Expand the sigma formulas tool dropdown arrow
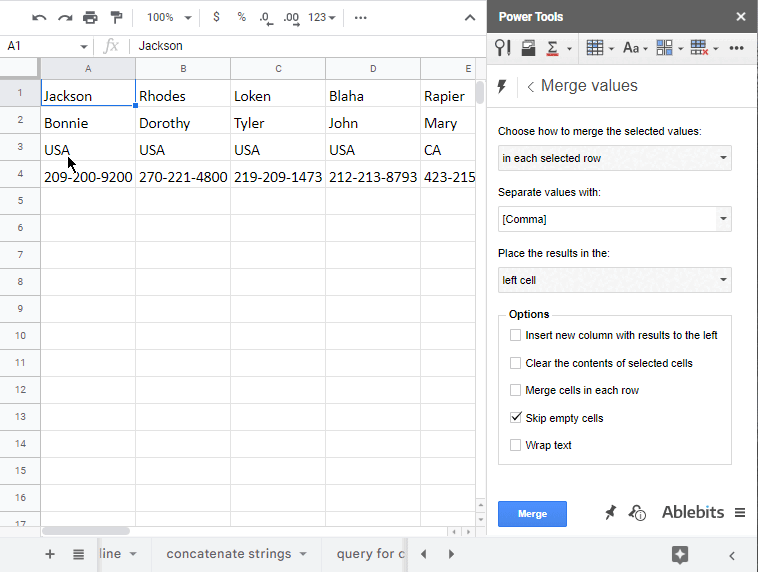Screen dimensions: 758x572 [569, 49]
